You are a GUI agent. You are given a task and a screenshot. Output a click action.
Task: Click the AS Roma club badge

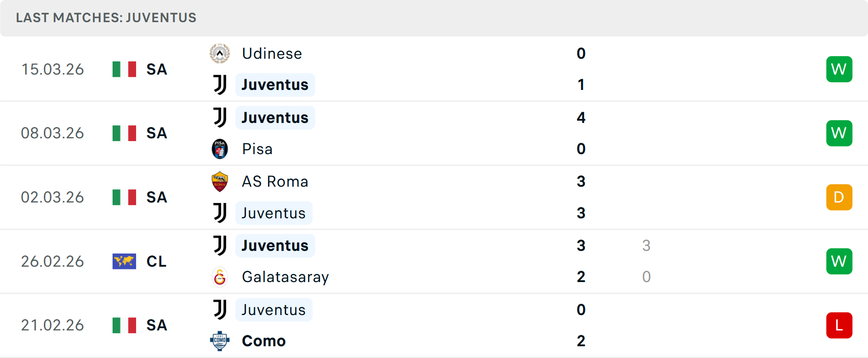tap(220, 181)
